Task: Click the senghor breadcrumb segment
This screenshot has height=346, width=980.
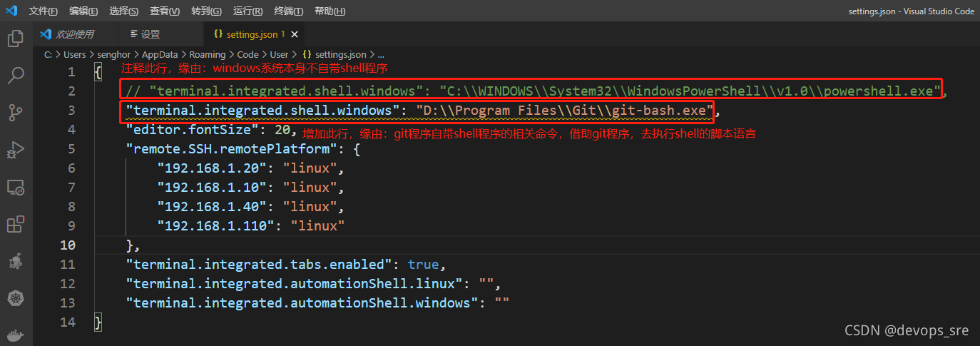Action: (114, 54)
